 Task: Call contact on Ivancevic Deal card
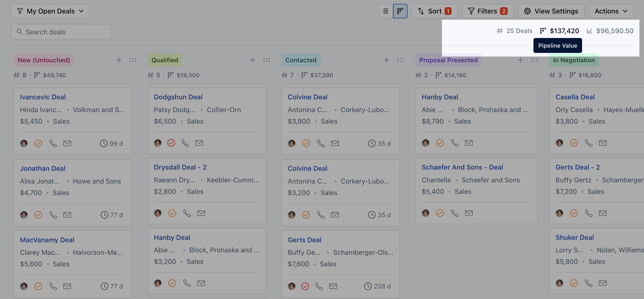[x=53, y=143]
